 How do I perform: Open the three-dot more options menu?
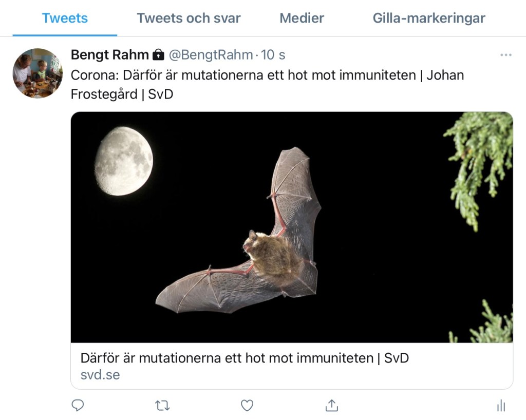[506, 55]
